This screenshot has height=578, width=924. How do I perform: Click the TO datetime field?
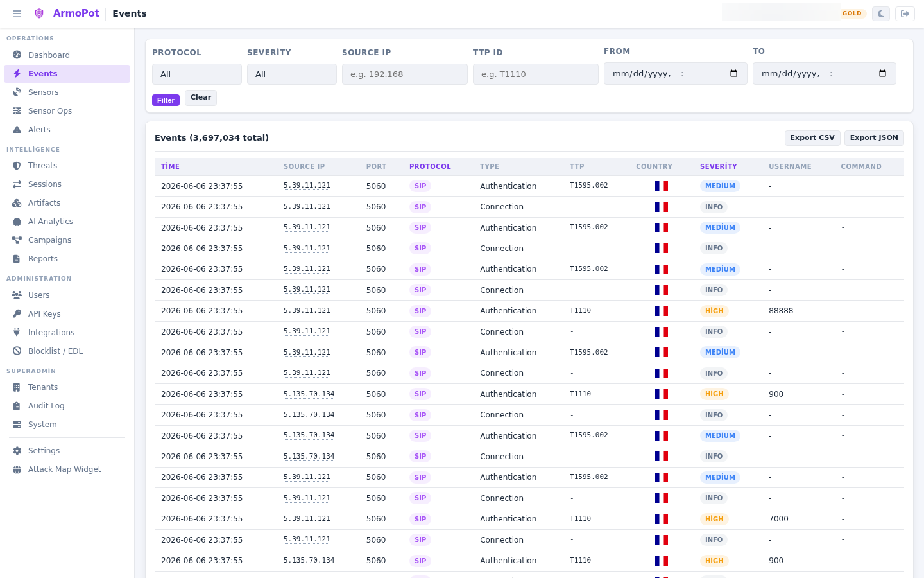825,74
